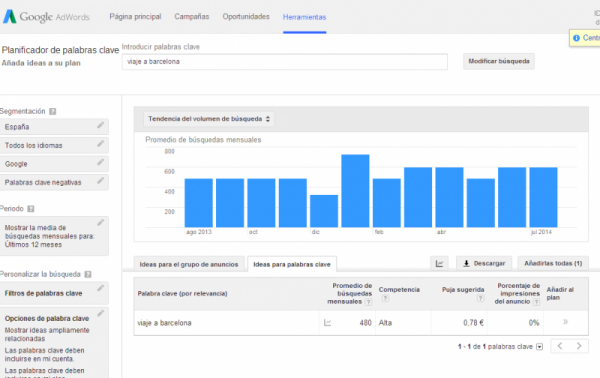Switch to Ideas para palabras clave tab
The width and height of the screenshot is (600, 378).
click(x=292, y=264)
